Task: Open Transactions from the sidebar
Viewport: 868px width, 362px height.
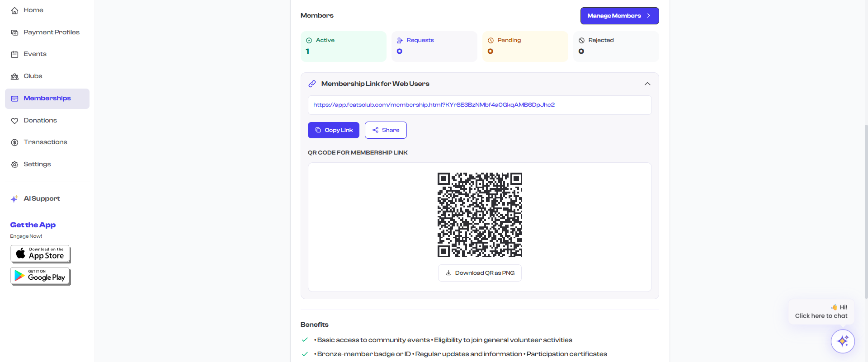Action: [47, 142]
